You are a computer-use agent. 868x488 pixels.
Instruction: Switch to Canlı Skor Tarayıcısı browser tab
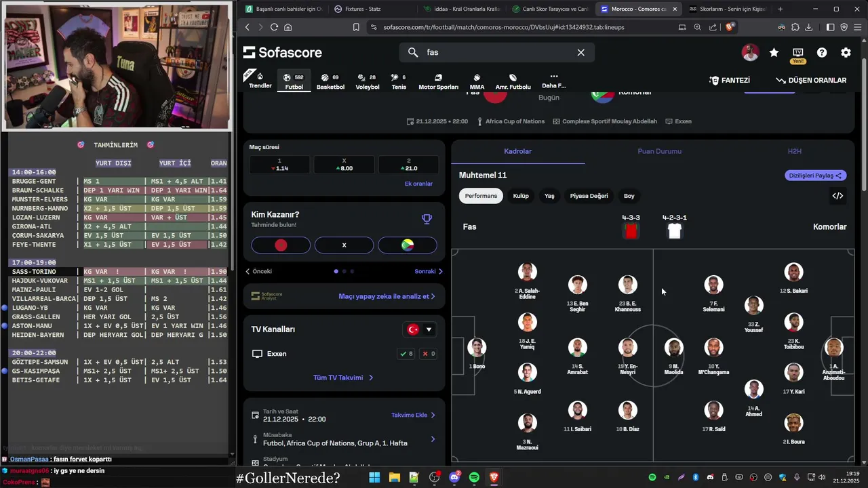pos(549,9)
